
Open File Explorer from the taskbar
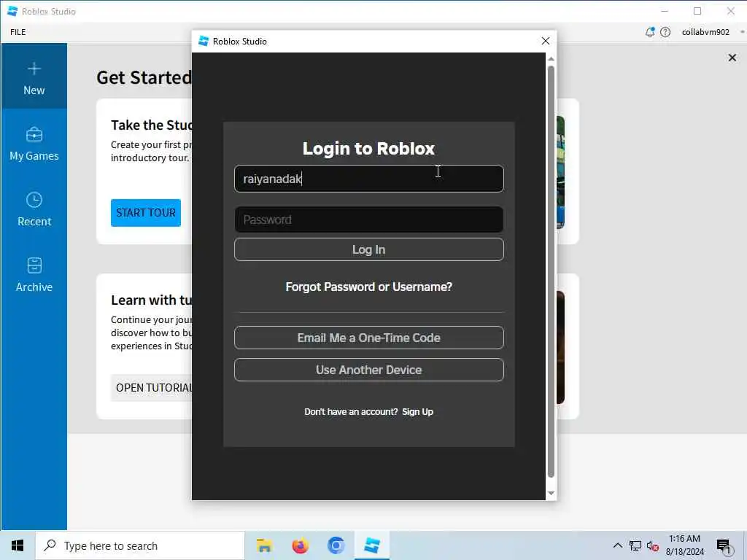[264, 545]
